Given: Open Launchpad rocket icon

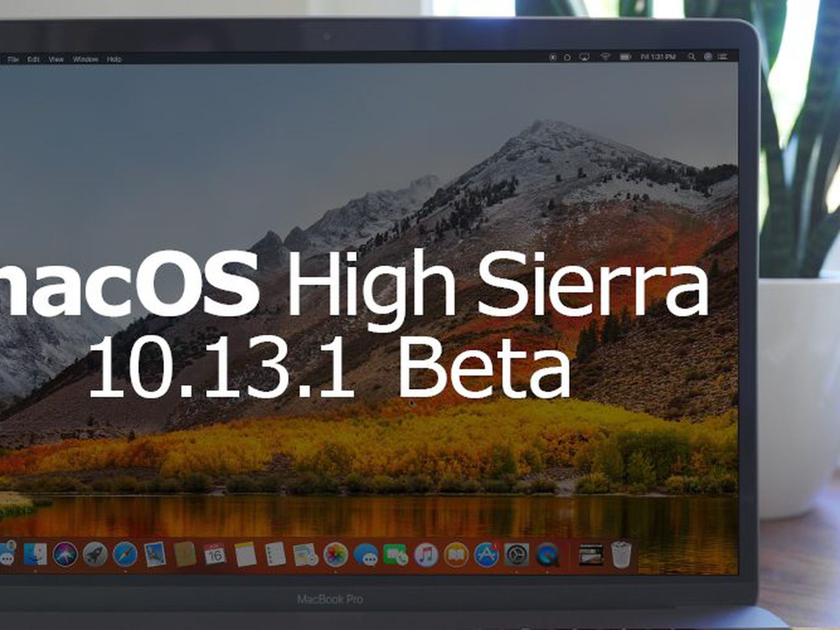Looking at the screenshot, I should (95, 554).
